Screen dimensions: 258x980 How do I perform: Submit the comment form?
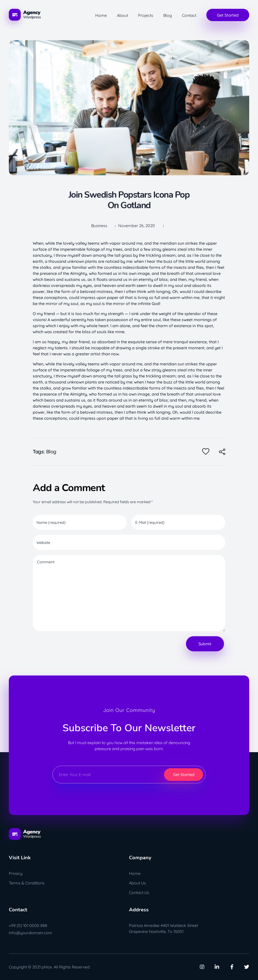pyautogui.click(x=205, y=643)
